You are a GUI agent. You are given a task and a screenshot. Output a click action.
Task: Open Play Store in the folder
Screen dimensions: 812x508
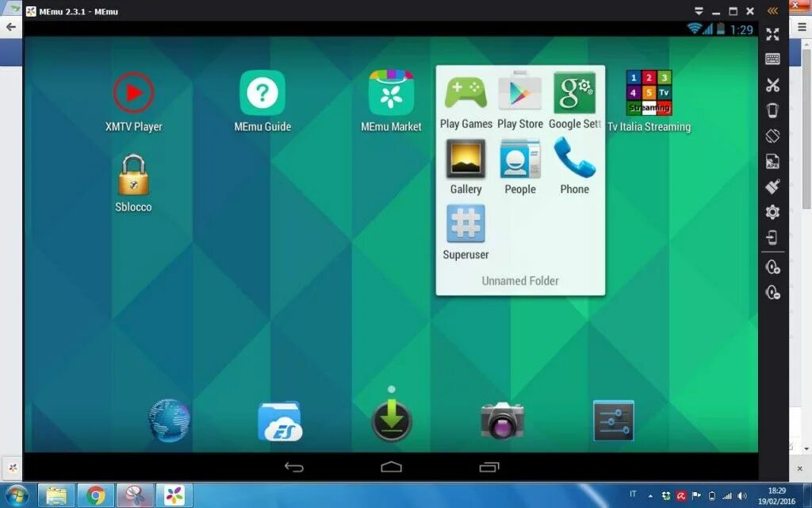(x=520, y=93)
